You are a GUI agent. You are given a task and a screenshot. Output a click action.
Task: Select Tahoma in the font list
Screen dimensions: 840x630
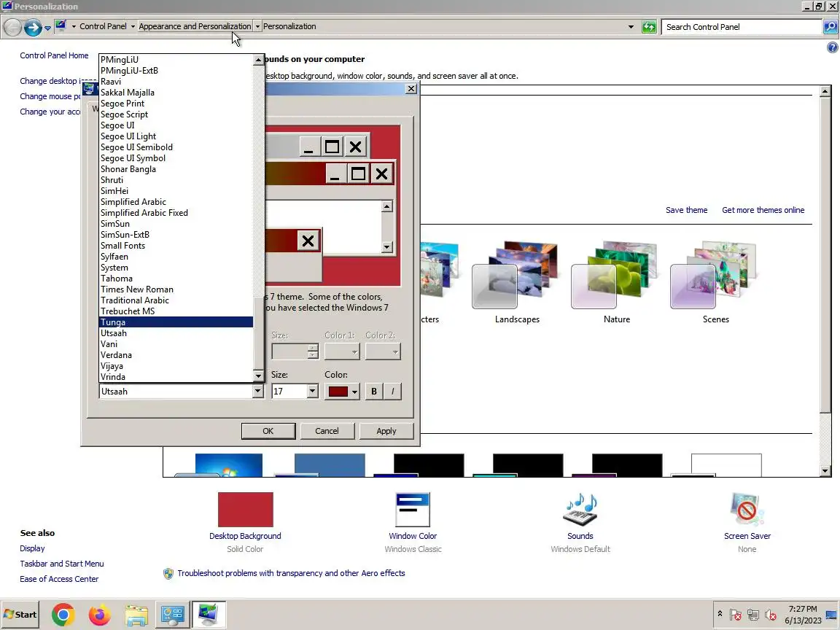[x=176, y=279]
